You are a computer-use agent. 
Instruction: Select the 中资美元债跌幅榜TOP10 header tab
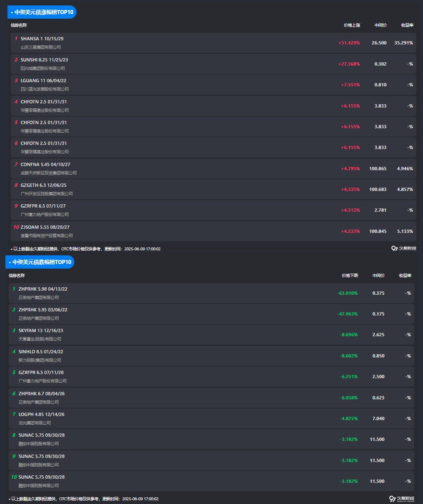(x=40, y=262)
